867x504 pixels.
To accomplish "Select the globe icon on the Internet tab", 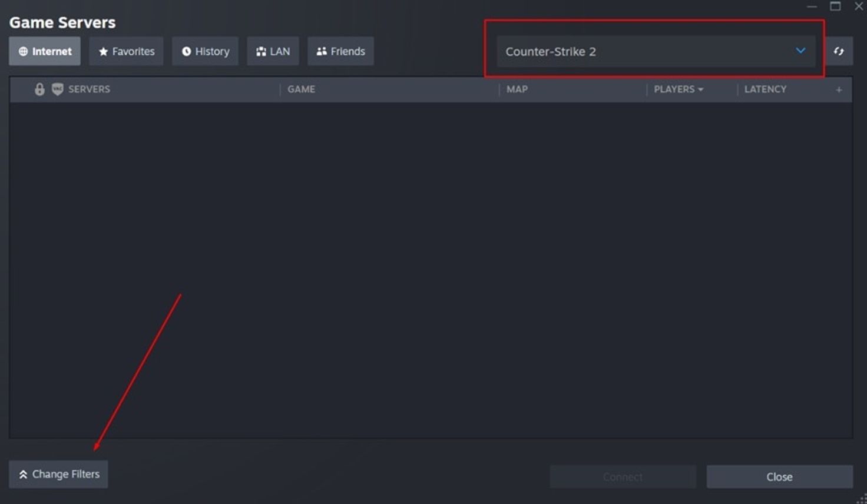I will click(x=24, y=51).
